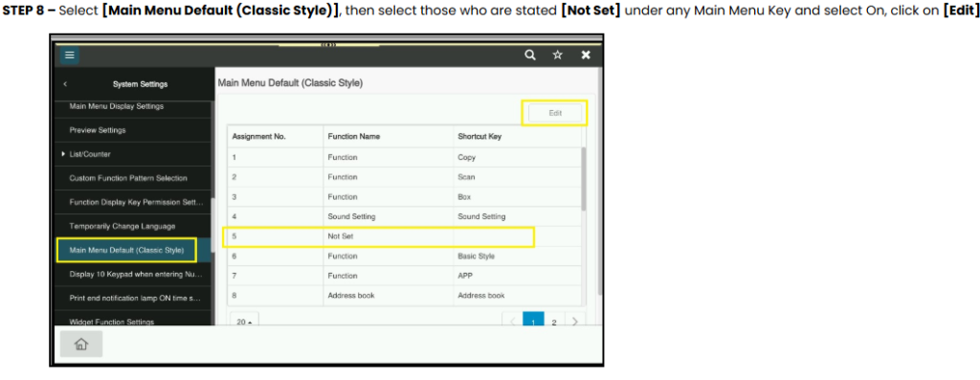
Task: Select row 4 Sound Setting
Action: click(x=405, y=216)
